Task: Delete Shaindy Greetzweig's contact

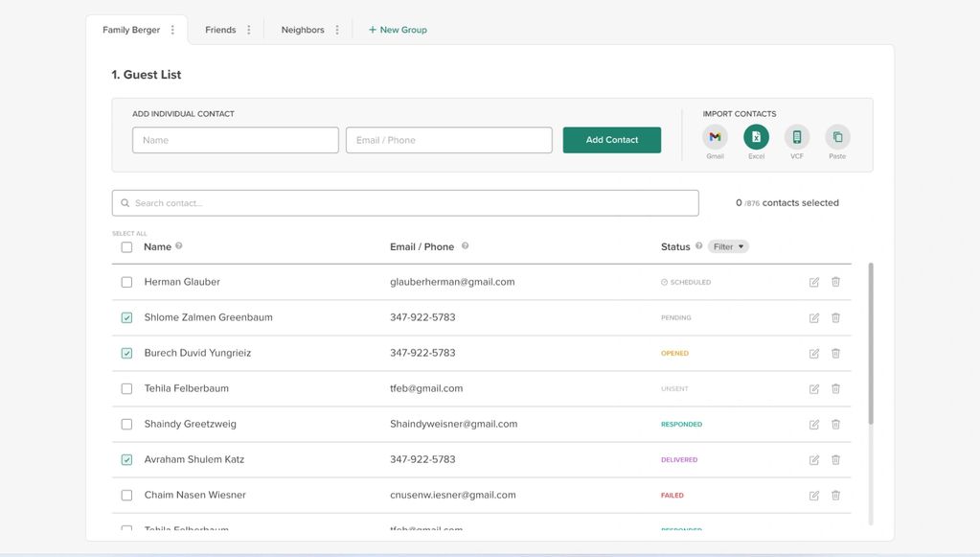Action: tap(835, 425)
